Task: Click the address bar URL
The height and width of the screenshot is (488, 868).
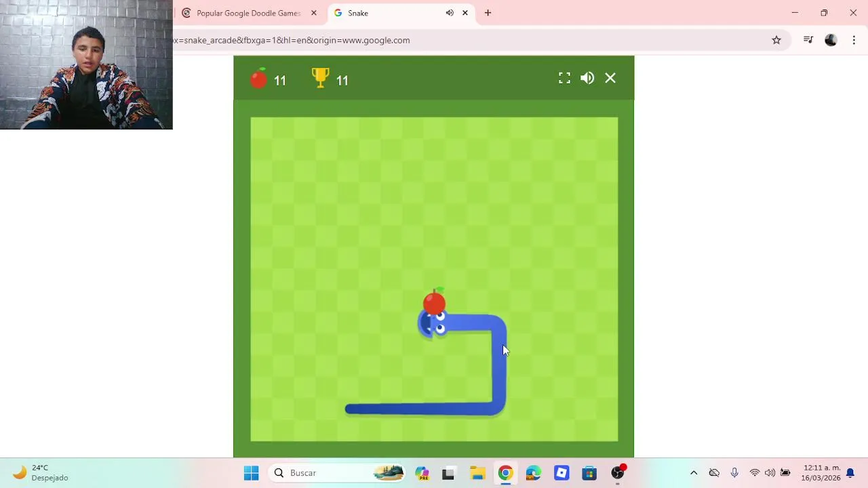Action: click(292, 40)
